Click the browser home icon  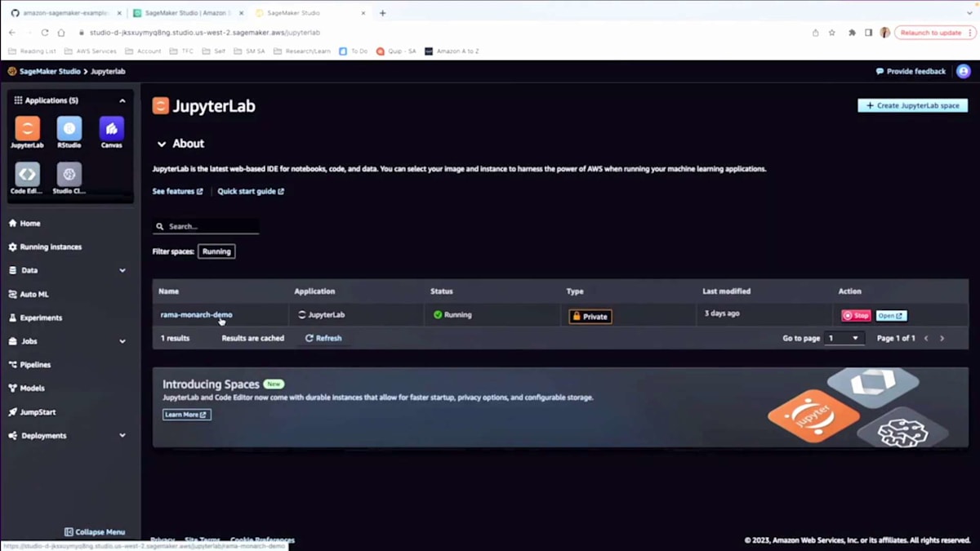[61, 33]
